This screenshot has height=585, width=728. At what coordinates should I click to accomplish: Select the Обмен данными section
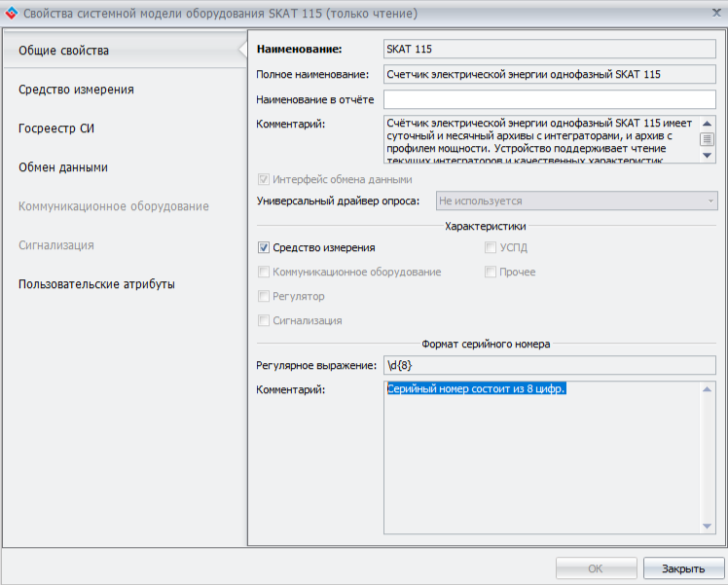[x=63, y=167]
